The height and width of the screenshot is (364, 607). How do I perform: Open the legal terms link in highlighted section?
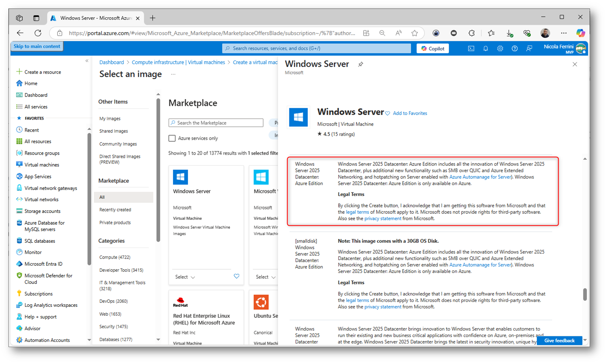pyautogui.click(x=357, y=212)
